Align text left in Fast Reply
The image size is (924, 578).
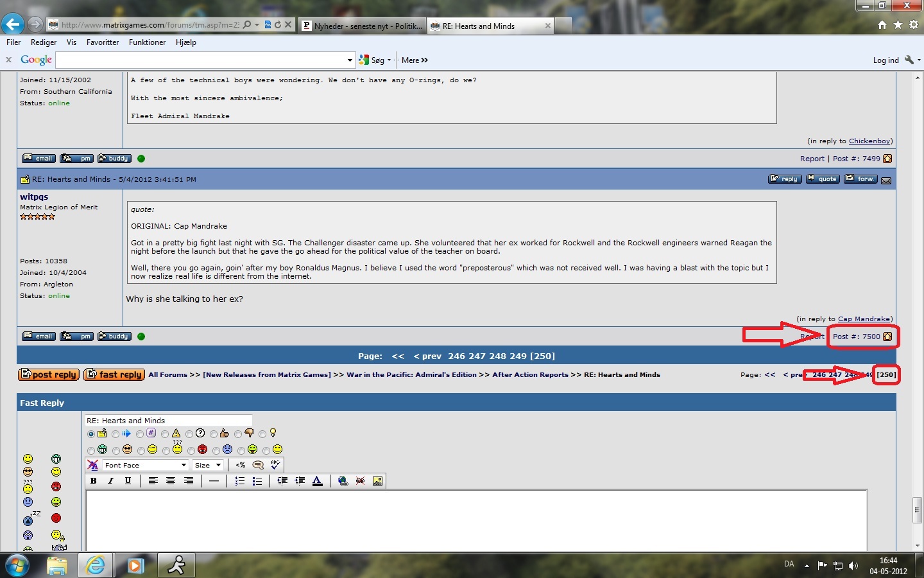[x=153, y=480]
